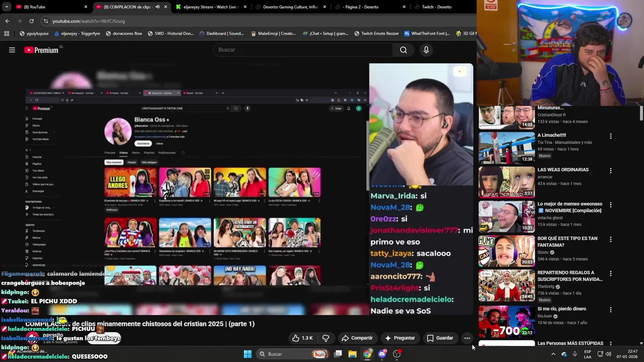
Task: Open options for BOR QUÉ ESTE TIPO video
Action: click(610, 240)
